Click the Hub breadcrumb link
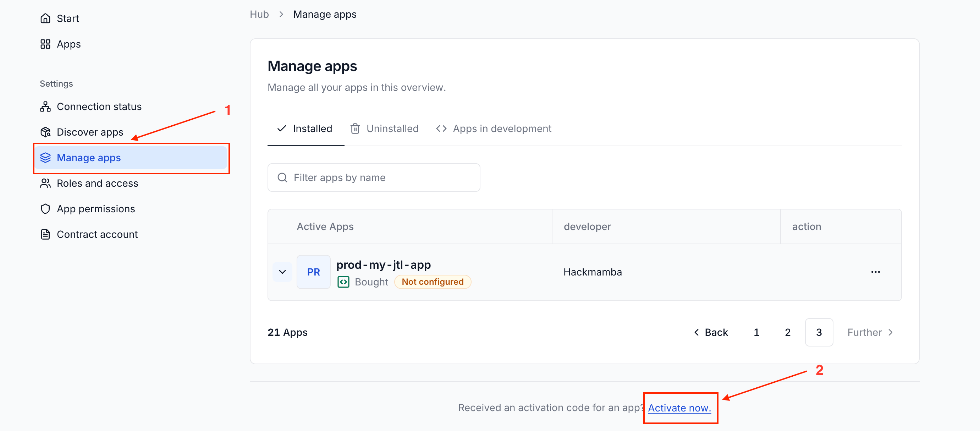Image resolution: width=980 pixels, height=431 pixels. click(x=259, y=14)
